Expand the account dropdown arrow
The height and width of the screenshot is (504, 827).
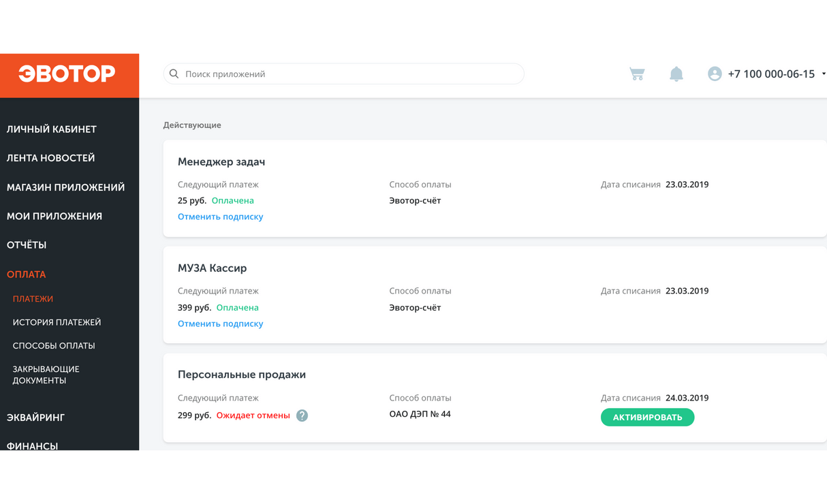click(x=823, y=74)
